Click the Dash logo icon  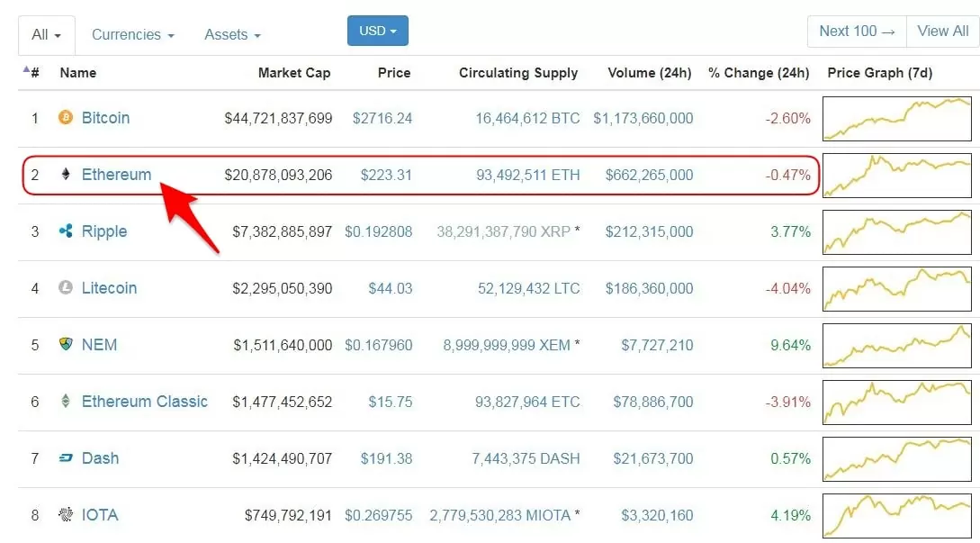[x=66, y=458]
